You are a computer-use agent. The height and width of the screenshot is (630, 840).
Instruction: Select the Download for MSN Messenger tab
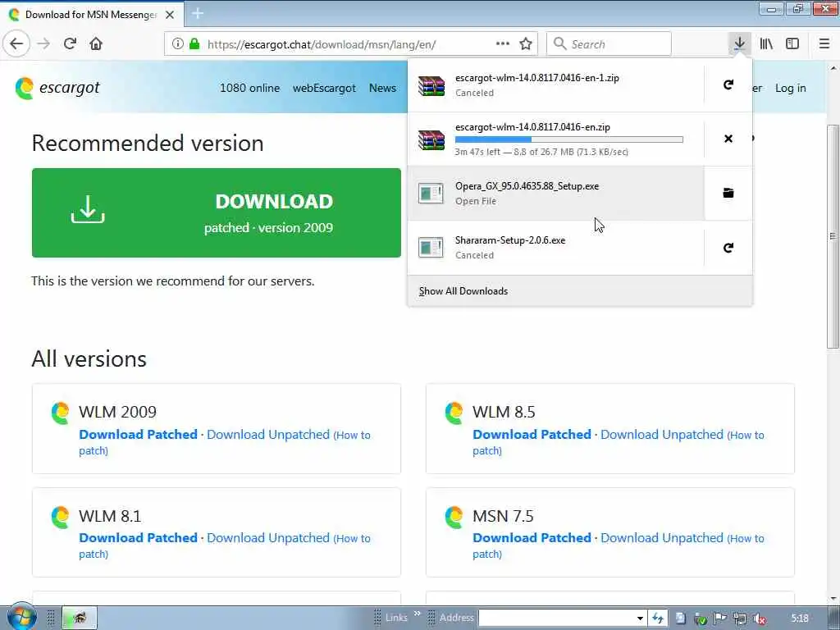[x=92, y=15]
